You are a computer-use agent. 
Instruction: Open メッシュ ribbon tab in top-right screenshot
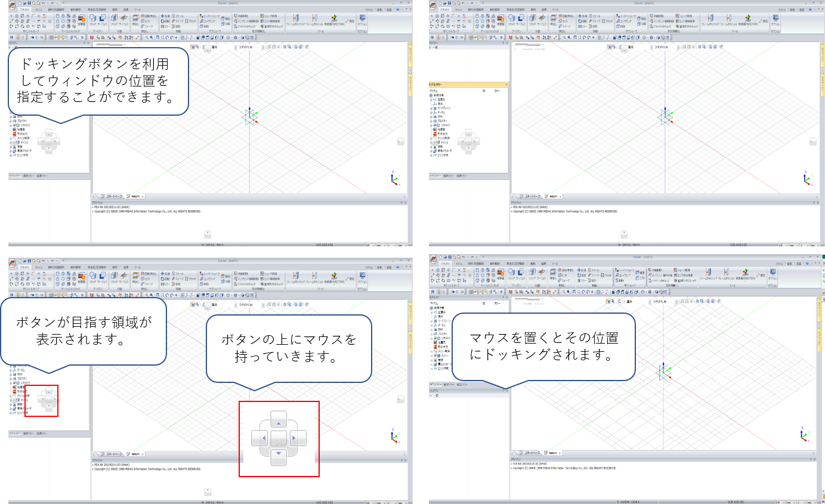click(x=459, y=10)
